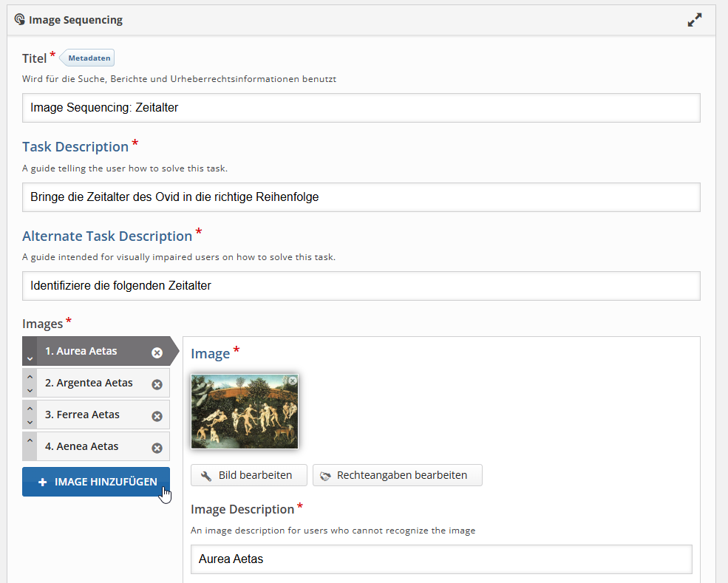The height and width of the screenshot is (583, 728).
Task: Open the Metadaten tag next to Titel
Action: [89, 58]
